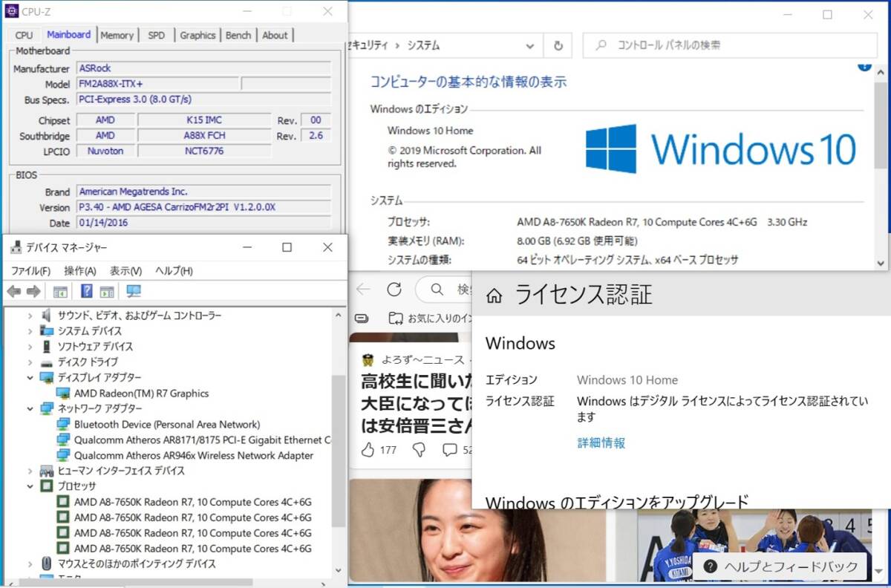This screenshot has height=588, width=891.
Task: Collapse the ネットワーク アダプター node
Action: (30, 409)
